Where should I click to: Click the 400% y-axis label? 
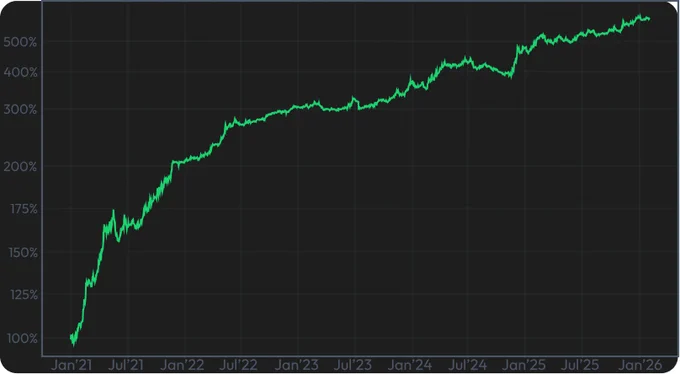coord(20,72)
